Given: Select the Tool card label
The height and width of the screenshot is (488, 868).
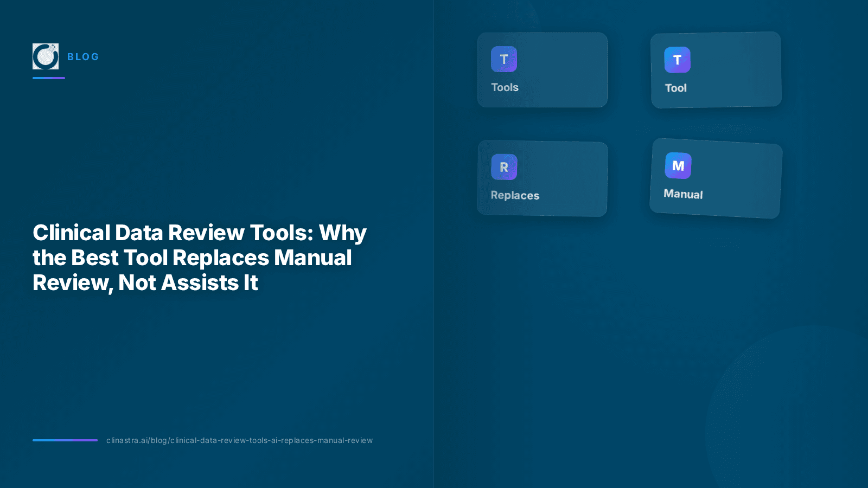Looking at the screenshot, I should (676, 88).
